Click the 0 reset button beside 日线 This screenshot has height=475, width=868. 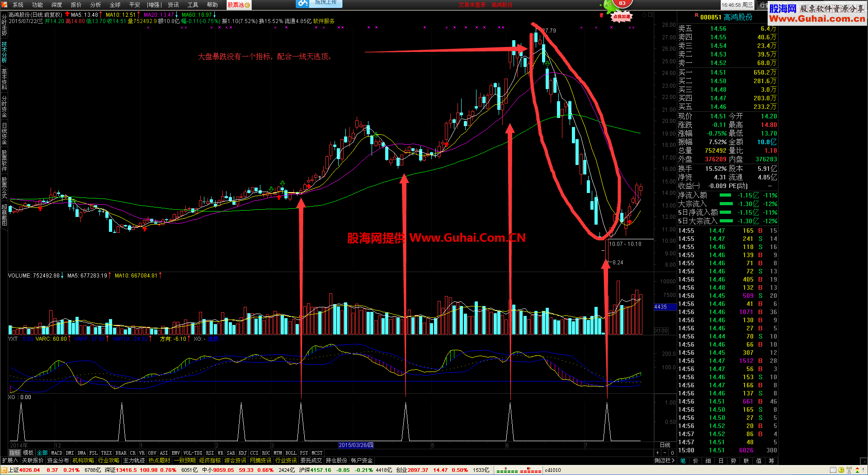coord(672,453)
